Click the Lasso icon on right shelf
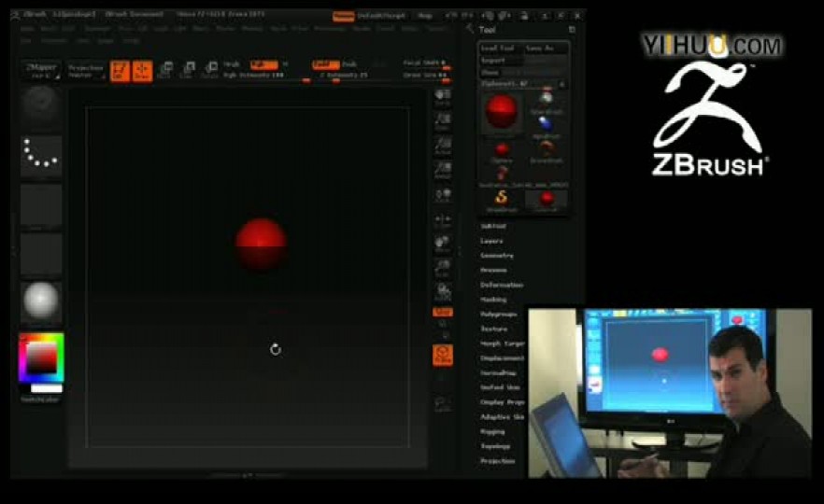The height and width of the screenshot is (504, 824). [x=443, y=404]
